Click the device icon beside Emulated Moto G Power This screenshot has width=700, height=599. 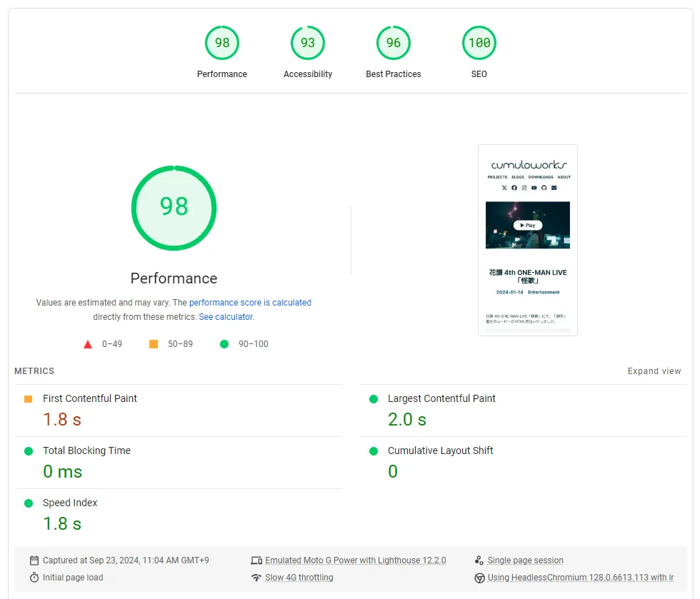click(256, 560)
